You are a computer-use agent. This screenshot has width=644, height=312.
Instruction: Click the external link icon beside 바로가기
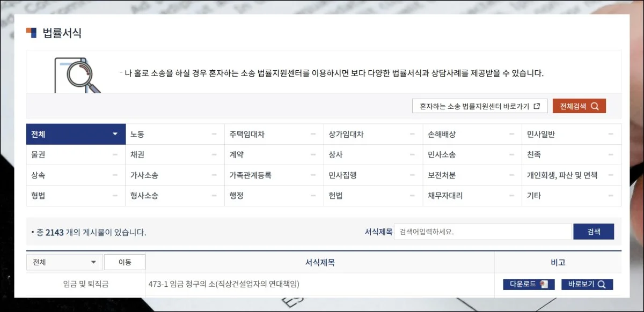537,106
